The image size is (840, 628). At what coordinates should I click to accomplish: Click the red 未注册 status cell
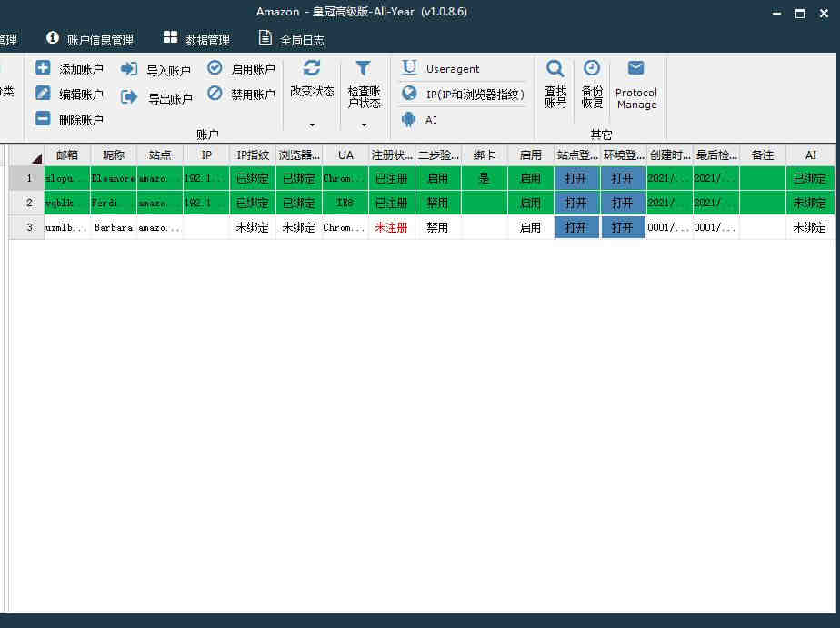[392, 227]
